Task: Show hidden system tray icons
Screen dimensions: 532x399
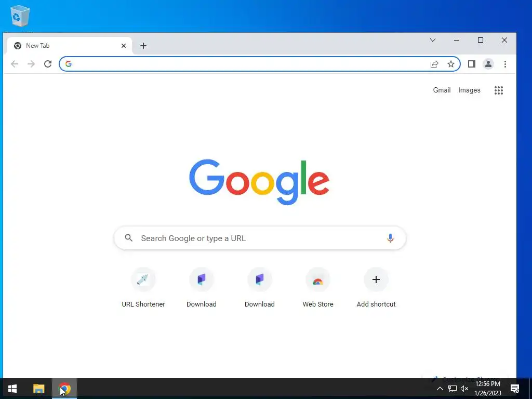Action: [x=440, y=389]
